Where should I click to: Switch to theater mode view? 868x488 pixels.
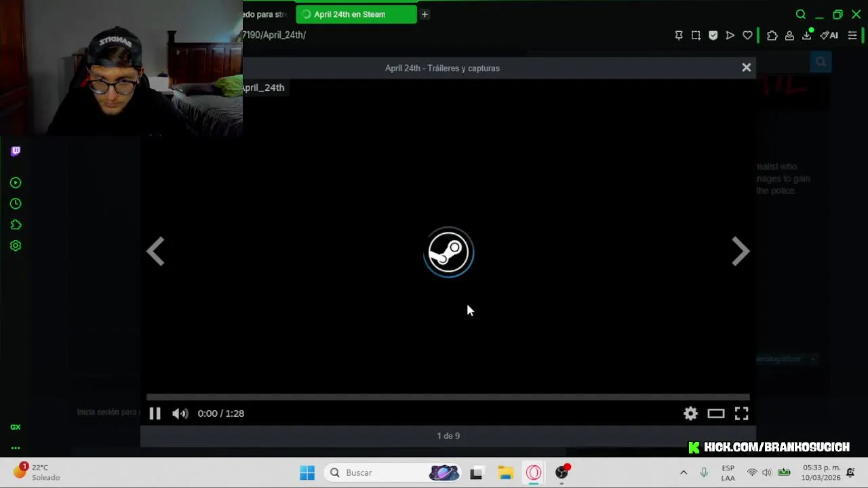click(x=716, y=413)
